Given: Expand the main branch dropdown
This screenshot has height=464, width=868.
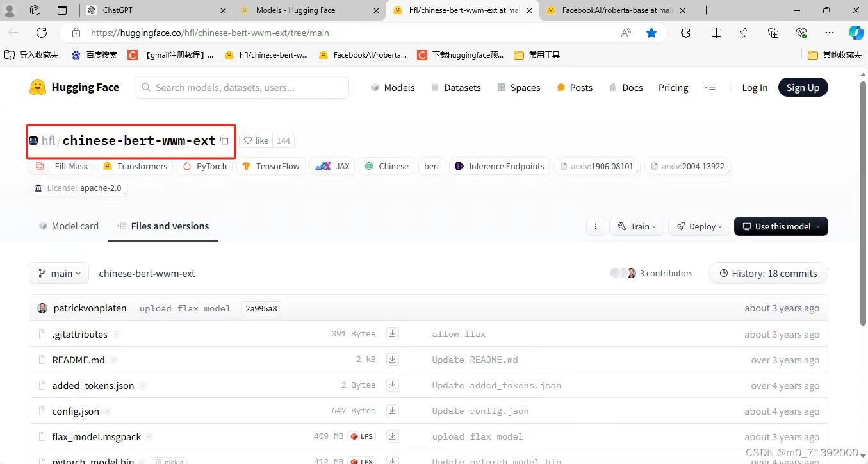Looking at the screenshot, I should (x=59, y=273).
